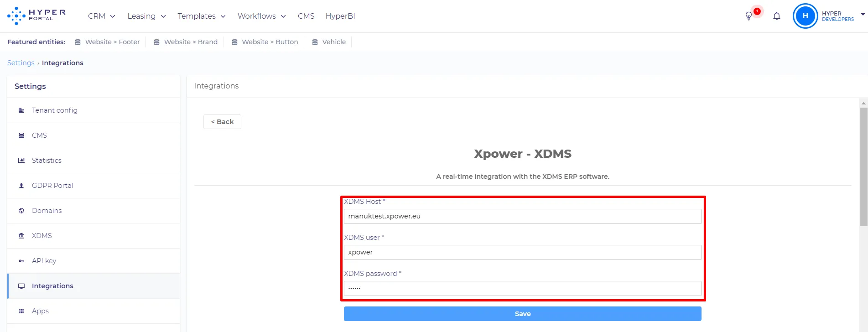Focus the XDMS user field
The width and height of the screenshot is (868, 332).
[523, 252]
